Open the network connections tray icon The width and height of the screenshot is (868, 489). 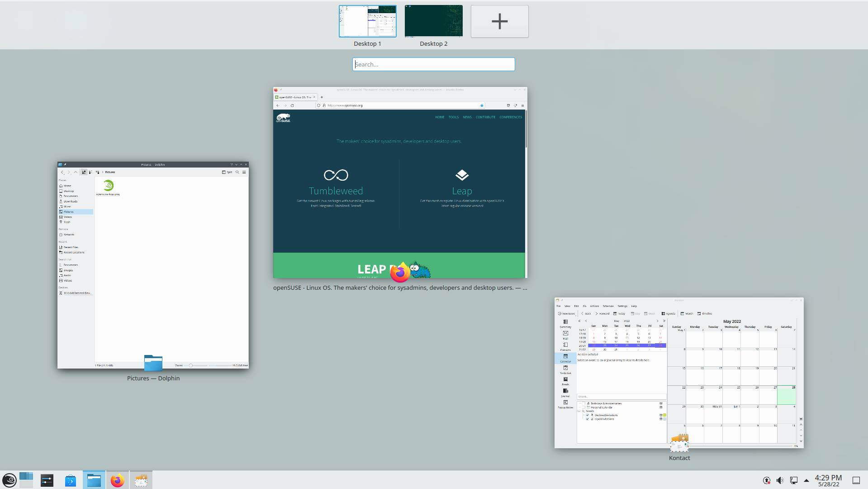point(793,480)
